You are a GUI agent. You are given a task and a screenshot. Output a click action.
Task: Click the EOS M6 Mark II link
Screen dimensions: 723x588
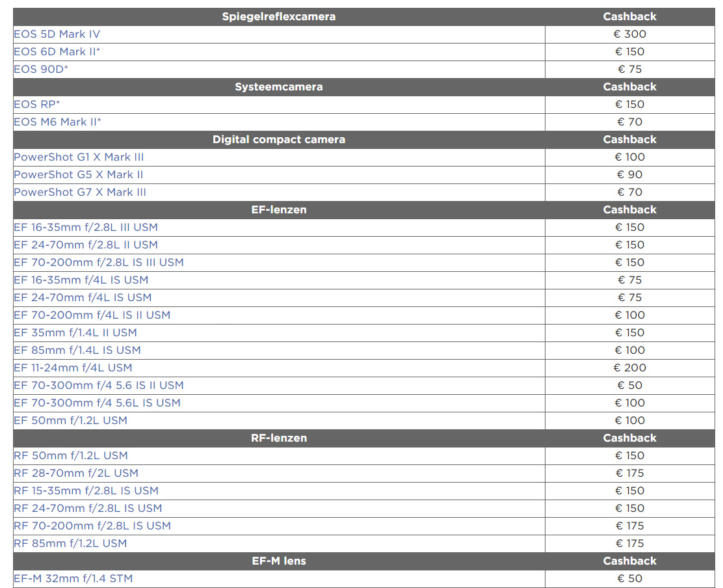(x=57, y=122)
